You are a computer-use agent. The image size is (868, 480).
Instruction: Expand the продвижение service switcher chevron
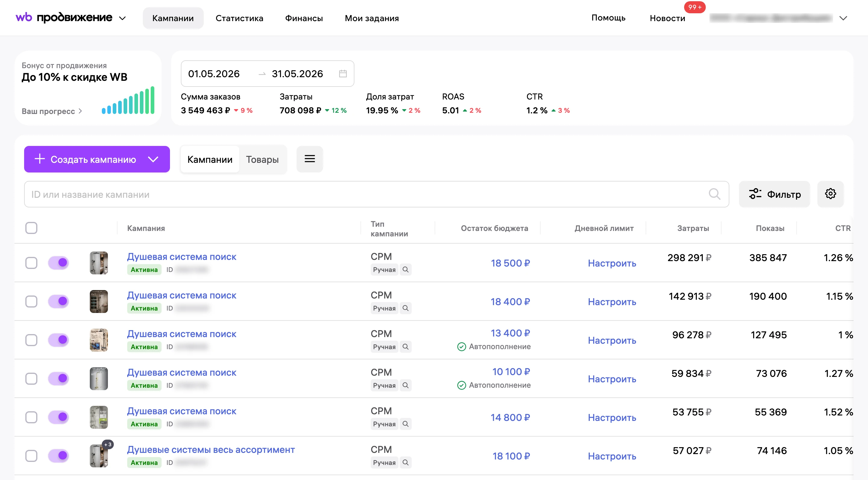123,18
